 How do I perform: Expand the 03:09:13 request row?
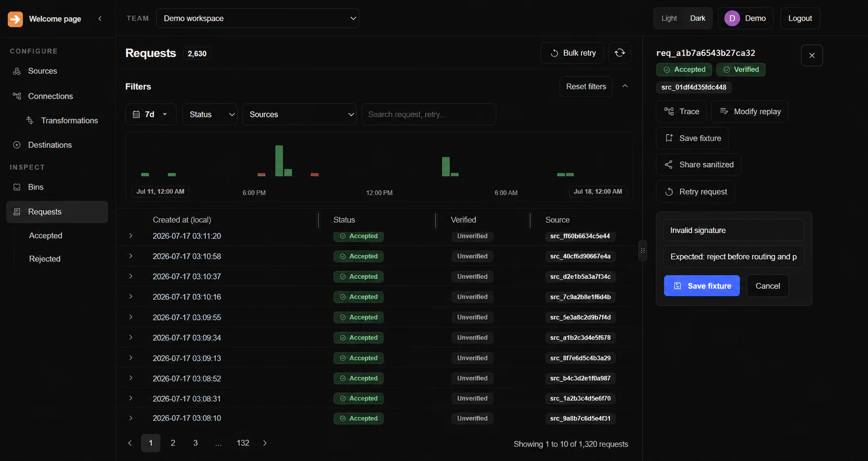(131, 358)
